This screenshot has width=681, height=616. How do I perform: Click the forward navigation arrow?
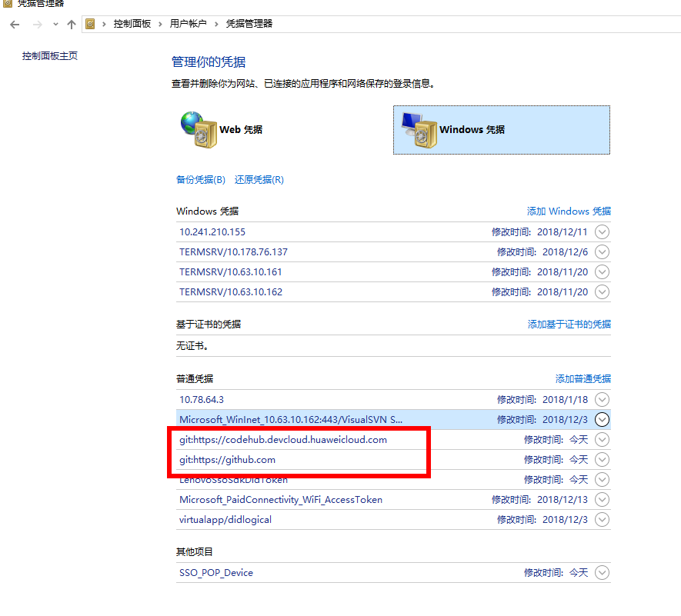(38, 25)
